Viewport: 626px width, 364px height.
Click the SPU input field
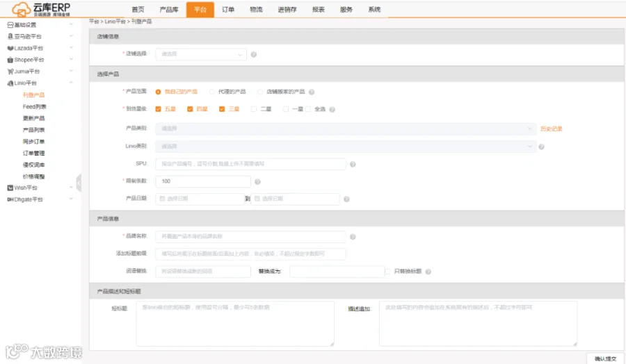[250, 164]
